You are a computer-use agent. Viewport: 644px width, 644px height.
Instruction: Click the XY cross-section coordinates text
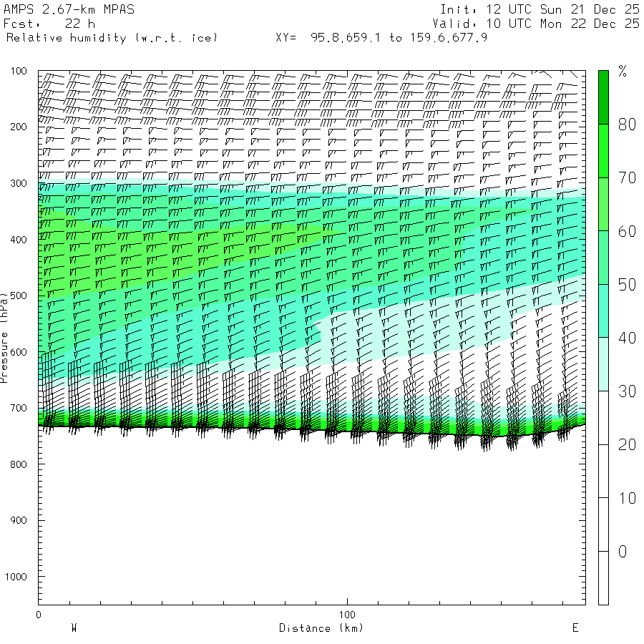[381, 37]
